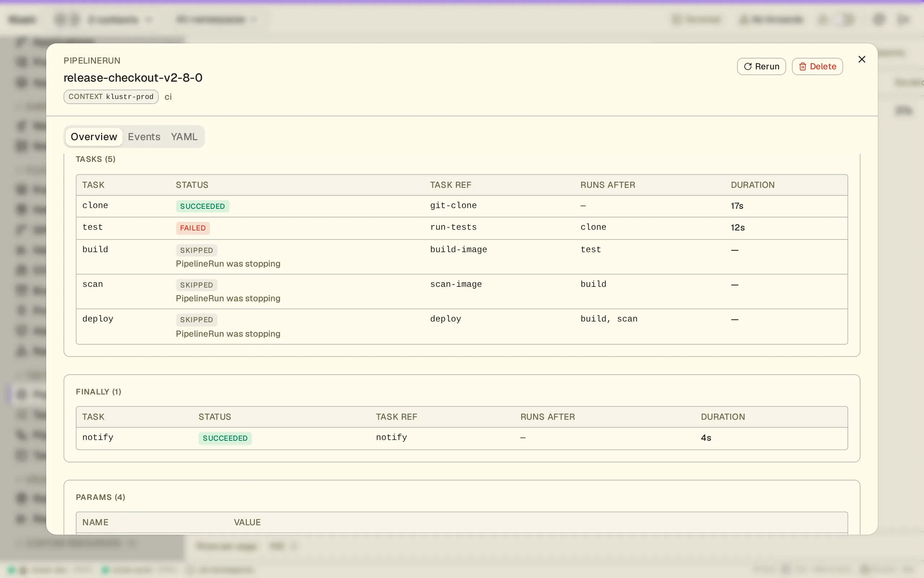Click the FAILED badge for test

click(193, 228)
